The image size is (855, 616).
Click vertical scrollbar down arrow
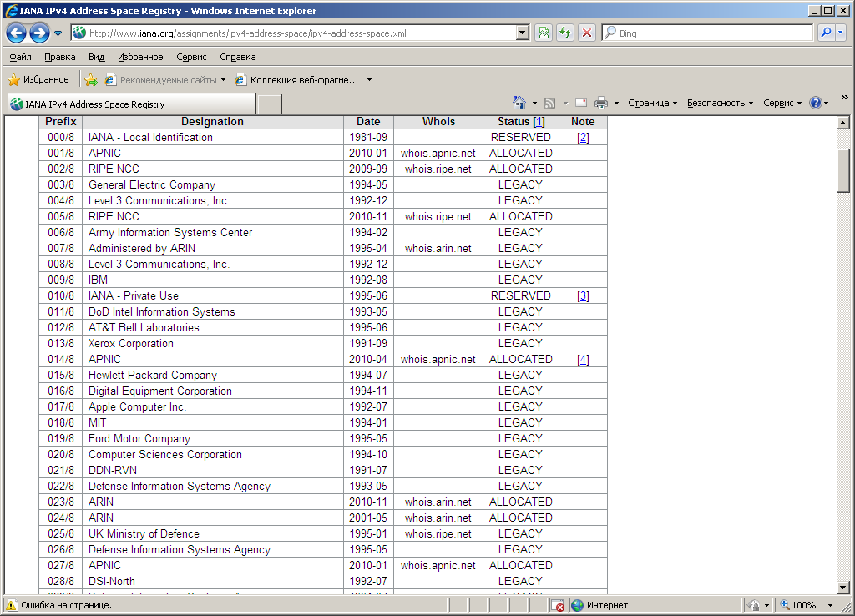click(x=843, y=587)
